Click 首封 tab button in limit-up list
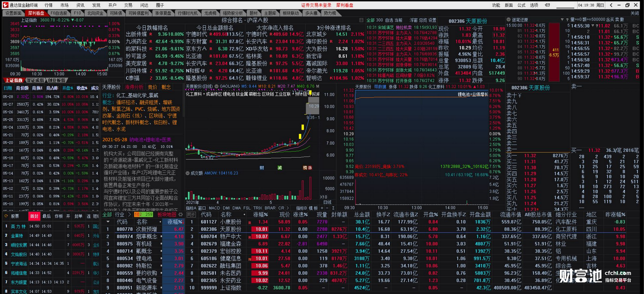Screen dimensions: 644x294 34,216
